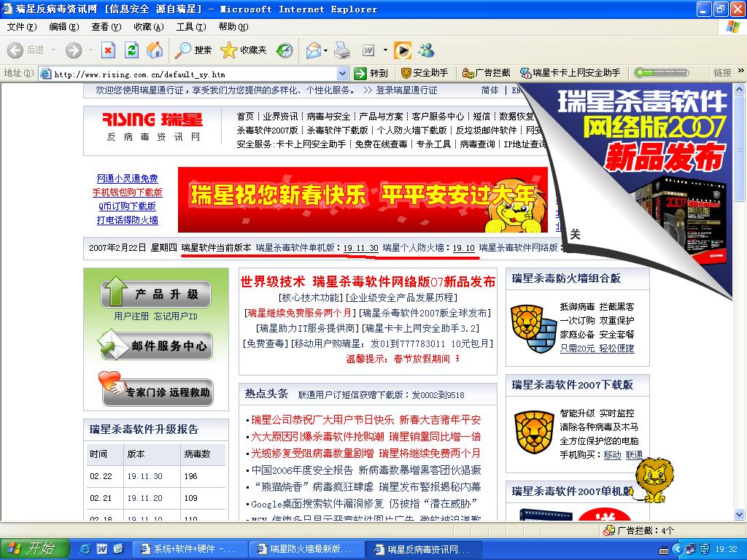Open 安全助手 toolbar item

click(x=425, y=73)
